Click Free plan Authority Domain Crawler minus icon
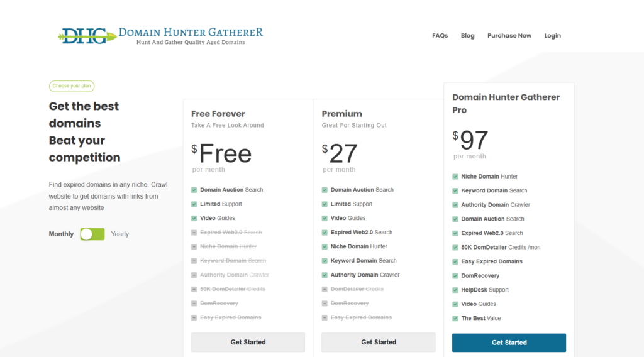This screenshot has width=644, height=357. coord(194,275)
